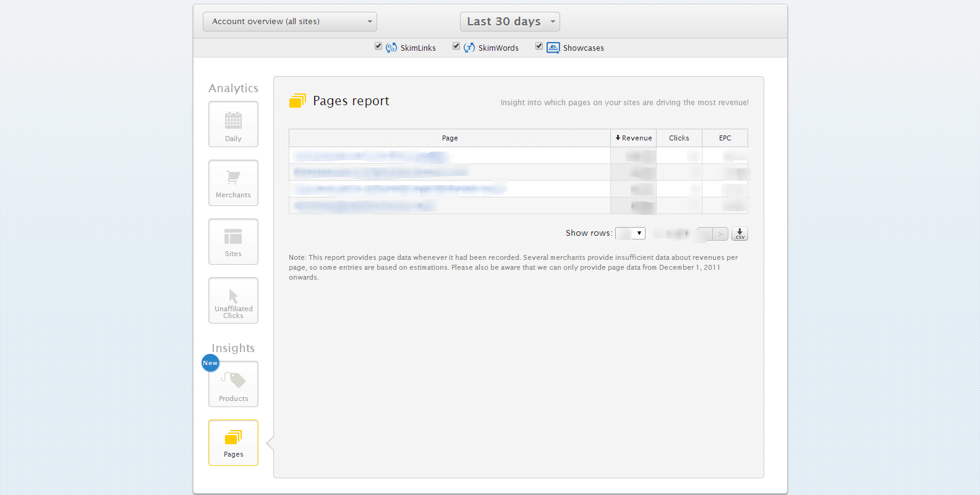Sort the table by EPC column
Screen dimensions: 980x495
(725, 138)
